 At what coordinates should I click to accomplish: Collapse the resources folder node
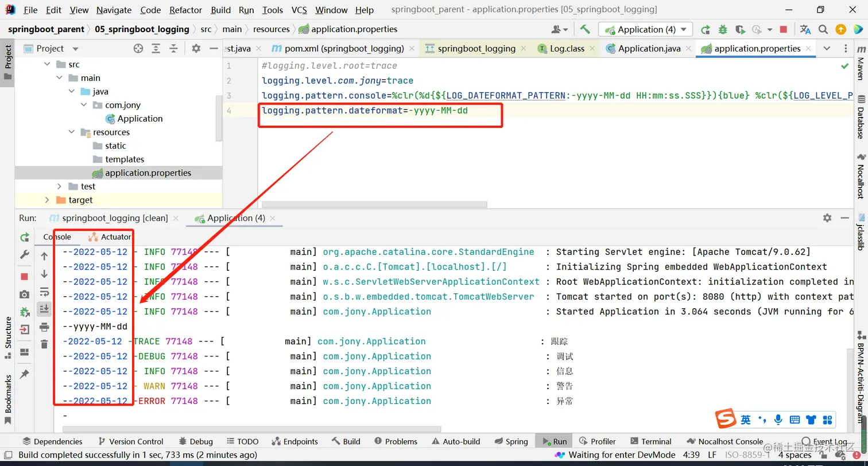tap(72, 132)
